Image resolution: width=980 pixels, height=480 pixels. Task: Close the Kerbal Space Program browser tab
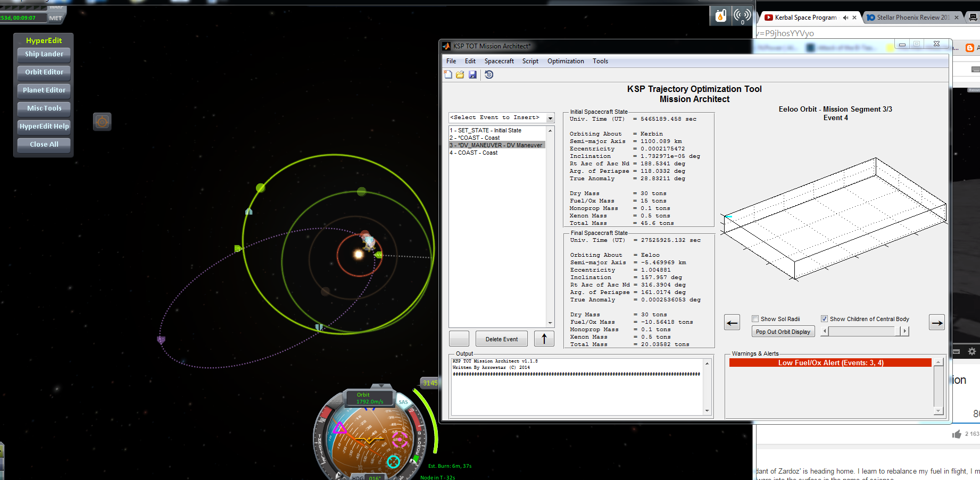point(854,18)
